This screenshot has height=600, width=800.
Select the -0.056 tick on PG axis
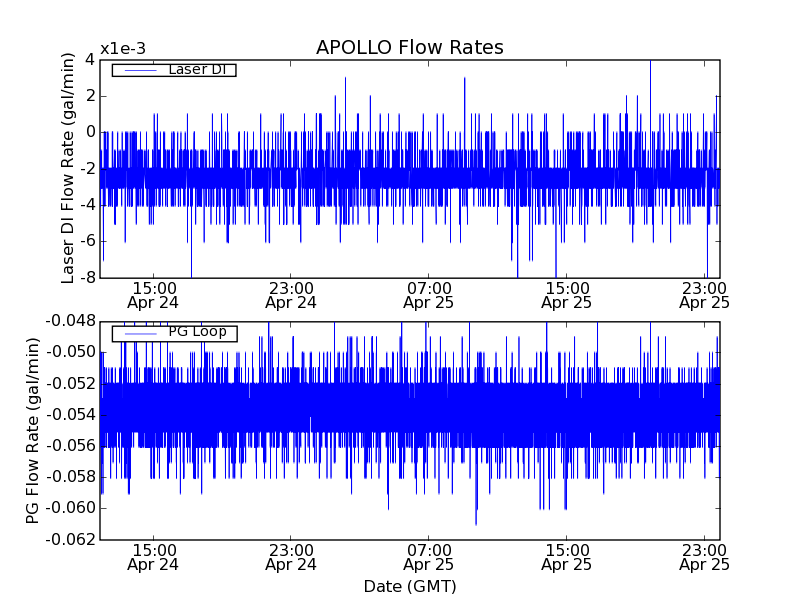[x=71, y=446]
